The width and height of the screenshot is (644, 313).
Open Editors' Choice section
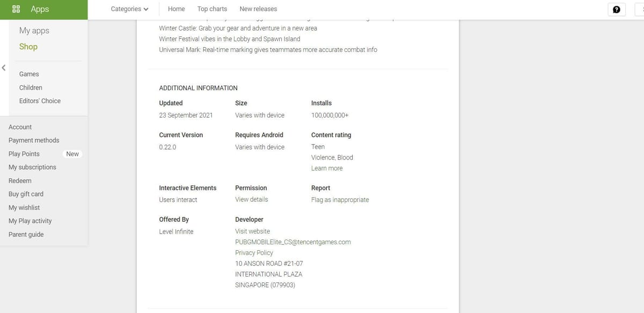[40, 101]
